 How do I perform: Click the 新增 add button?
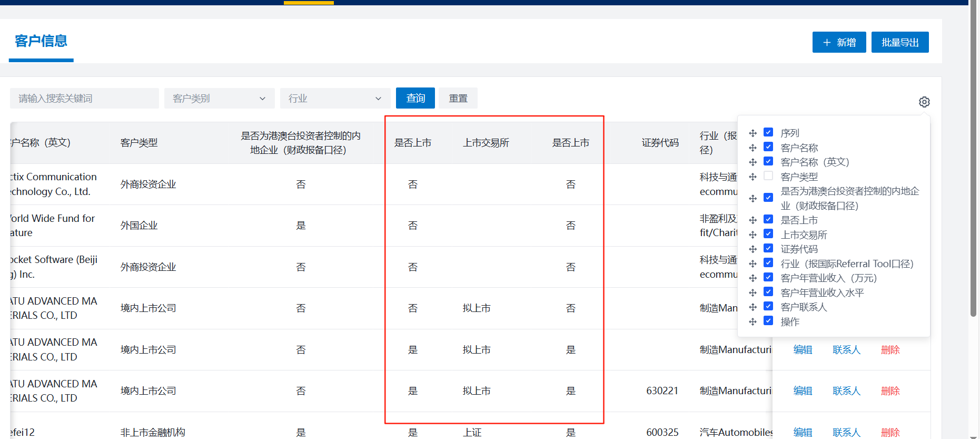(839, 42)
